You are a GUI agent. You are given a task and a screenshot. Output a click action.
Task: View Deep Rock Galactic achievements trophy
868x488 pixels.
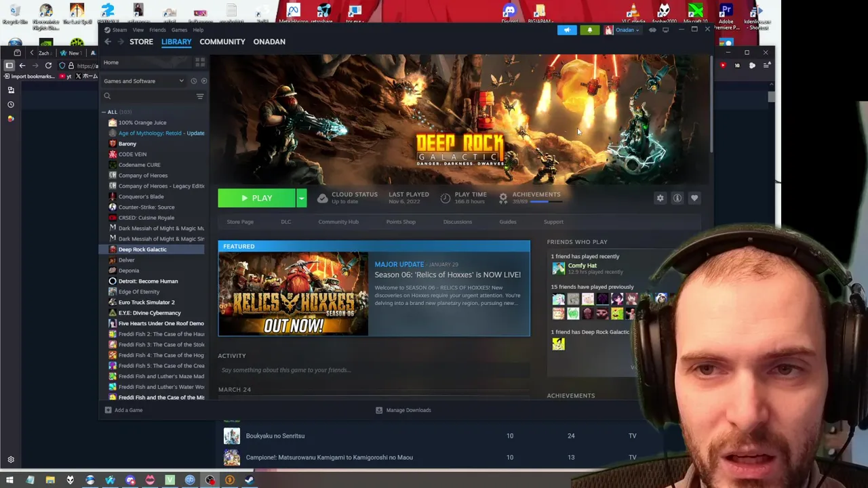[503, 198]
